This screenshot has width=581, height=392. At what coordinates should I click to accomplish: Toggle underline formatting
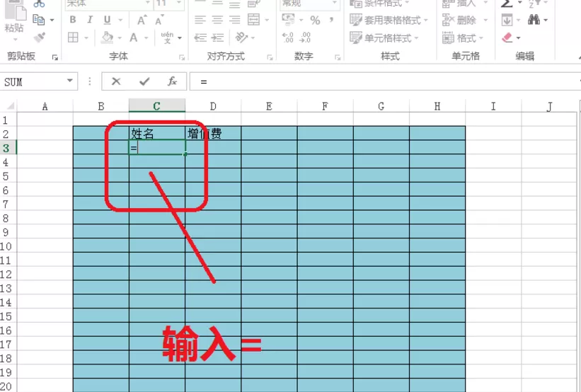coord(107,20)
